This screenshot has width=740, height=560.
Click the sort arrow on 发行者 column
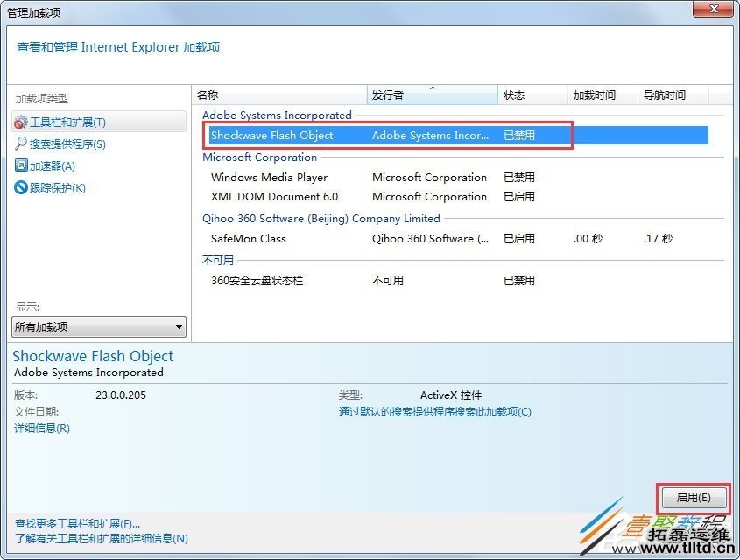coord(433,87)
